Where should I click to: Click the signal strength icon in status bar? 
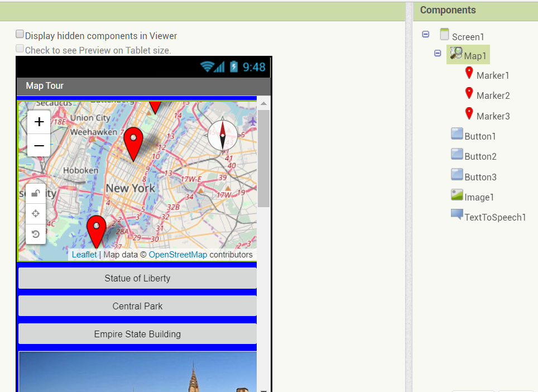(219, 67)
